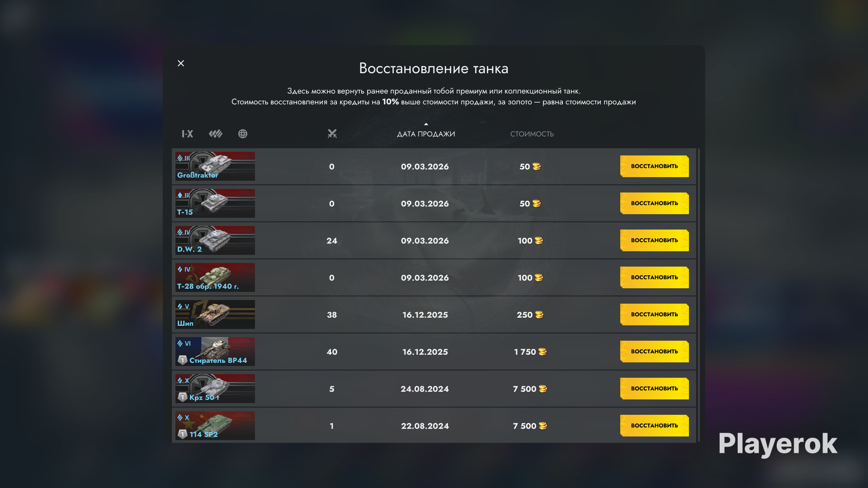Restore the Kpz 50 t tank
868x488 pixels.
[654, 389]
